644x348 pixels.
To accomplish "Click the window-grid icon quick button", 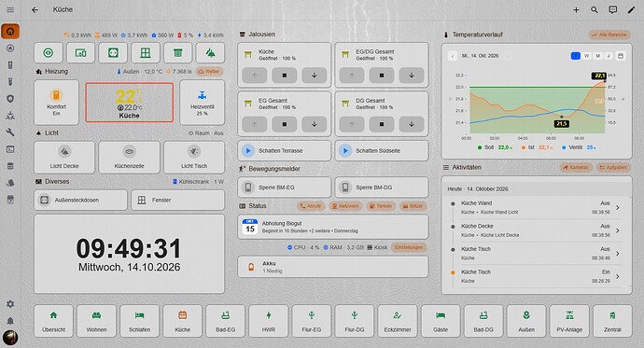I will tap(146, 53).
